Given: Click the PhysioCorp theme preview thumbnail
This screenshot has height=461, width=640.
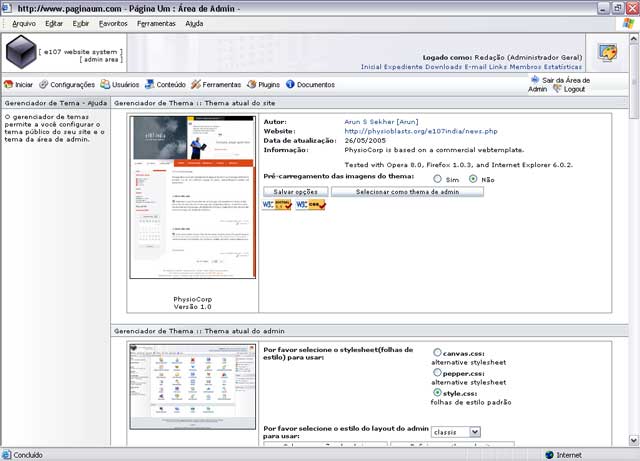Looking at the screenshot, I should [x=193, y=197].
